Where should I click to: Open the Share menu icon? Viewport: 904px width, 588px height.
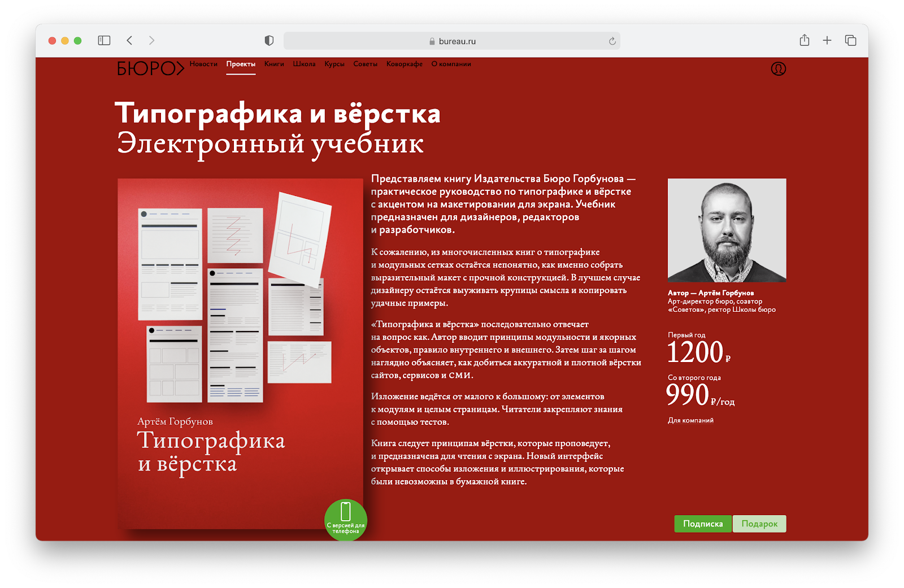[x=805, y=40]
